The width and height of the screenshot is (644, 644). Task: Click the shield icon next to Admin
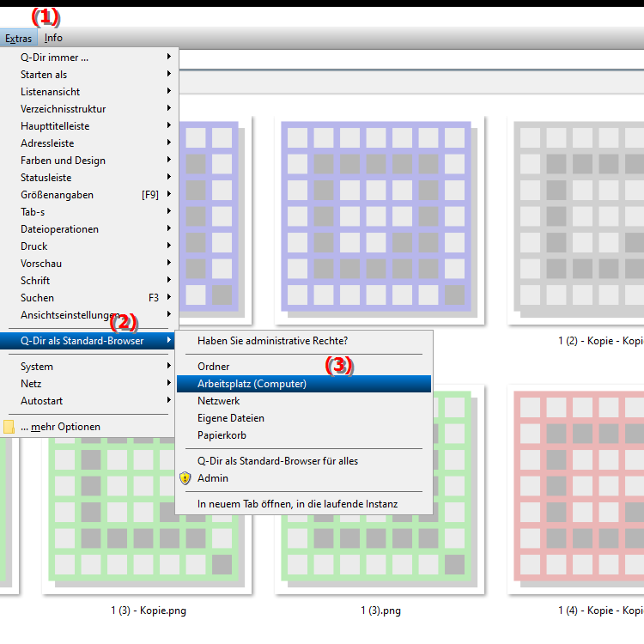point(185,478)
